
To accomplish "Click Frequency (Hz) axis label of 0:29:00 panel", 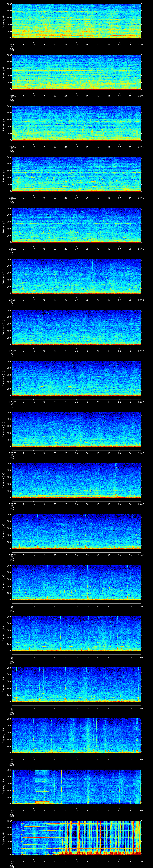I will coord(3,480).
